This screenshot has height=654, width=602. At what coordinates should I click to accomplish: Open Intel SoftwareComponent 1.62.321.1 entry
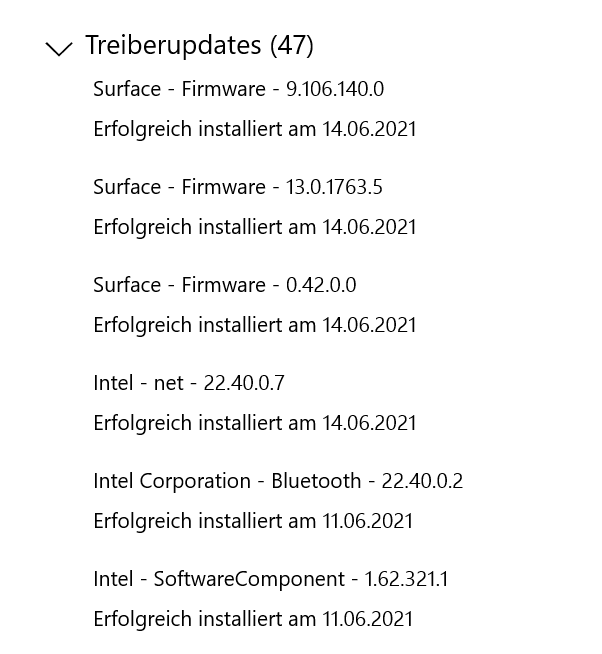click(x=271, y=579)
